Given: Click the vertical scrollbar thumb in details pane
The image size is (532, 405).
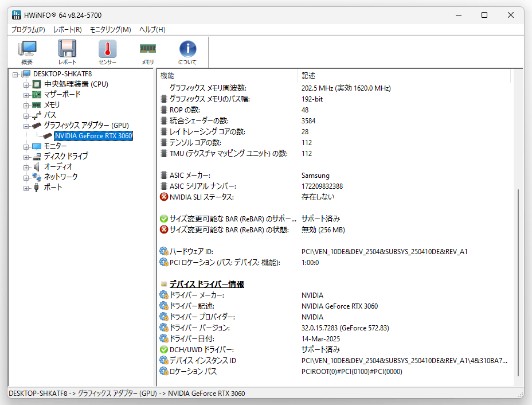Looking at the screenshot, I should 518,282.
